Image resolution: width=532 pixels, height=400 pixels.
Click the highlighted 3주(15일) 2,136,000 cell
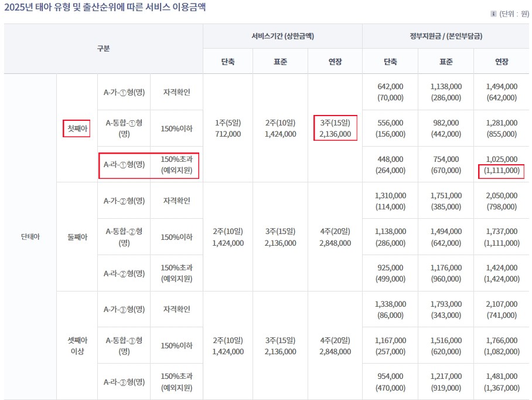(x=335, y=129)
